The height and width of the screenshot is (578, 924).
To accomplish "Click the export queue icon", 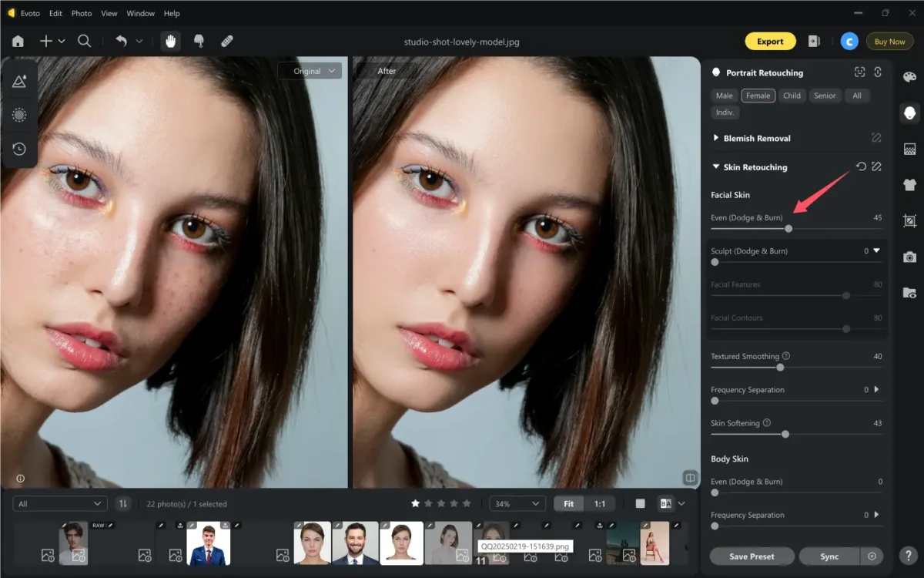I will pos(813,42).
